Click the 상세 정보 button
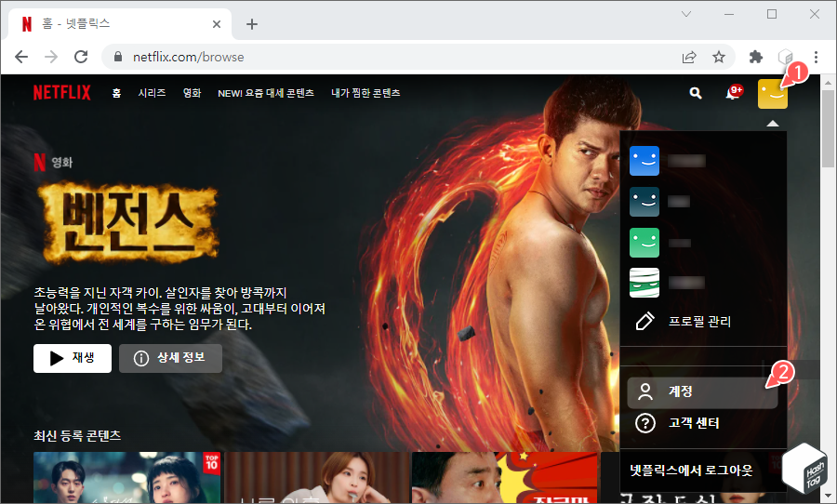Image resolution: width=837 pixels, height=504 pixels. (x=170, y=358)
